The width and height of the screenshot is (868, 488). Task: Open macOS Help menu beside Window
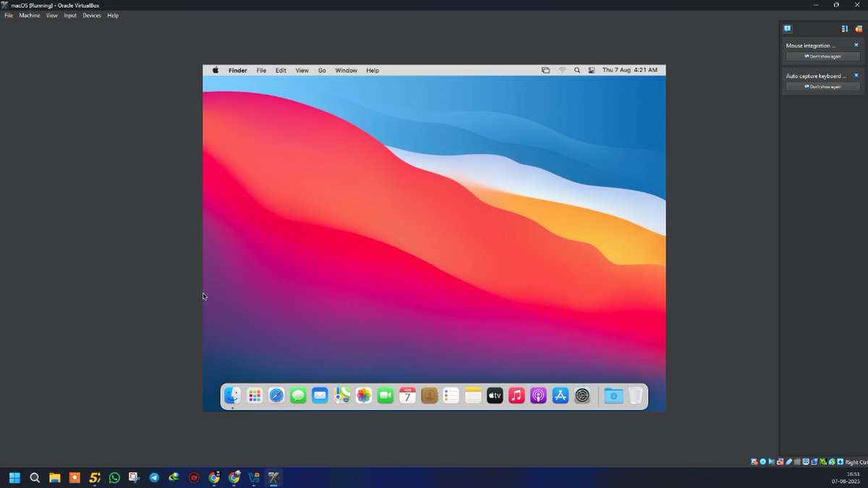[373, 70]
